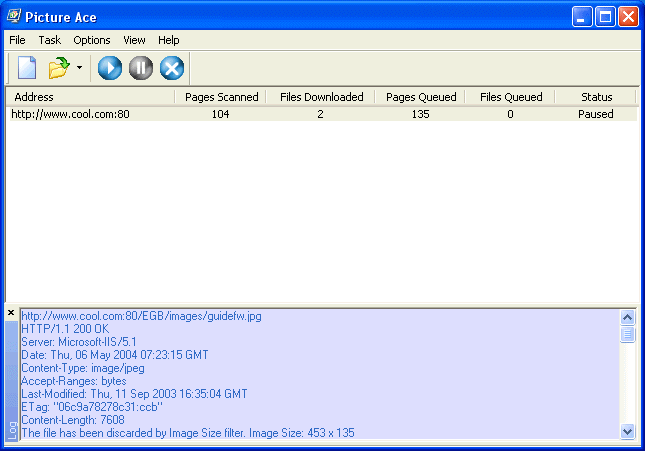Sort by the Pages Scanned column header
Screen dimensions: 645x451
[221, 97]
